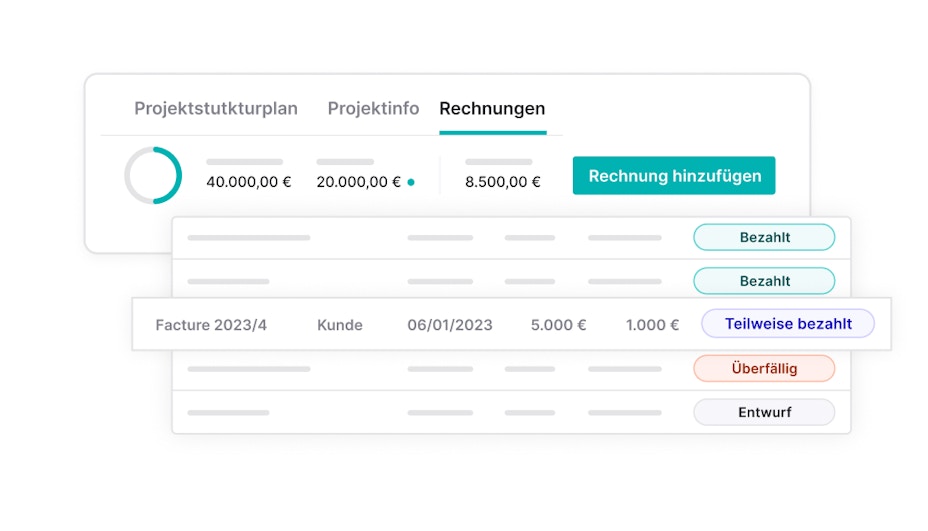
Task: Click the second Bezahlt status badge
Action: 764,281
